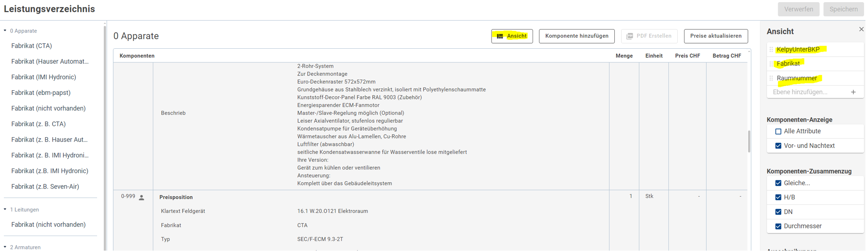Click the drag handle of Fabrikat level
868x251 pixels.
click(771, 64)
